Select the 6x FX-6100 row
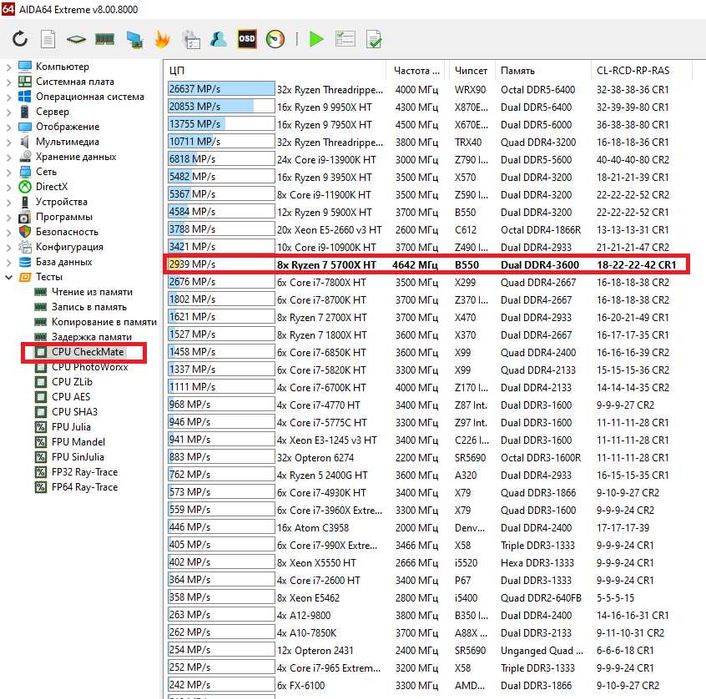 pos(426,685)
